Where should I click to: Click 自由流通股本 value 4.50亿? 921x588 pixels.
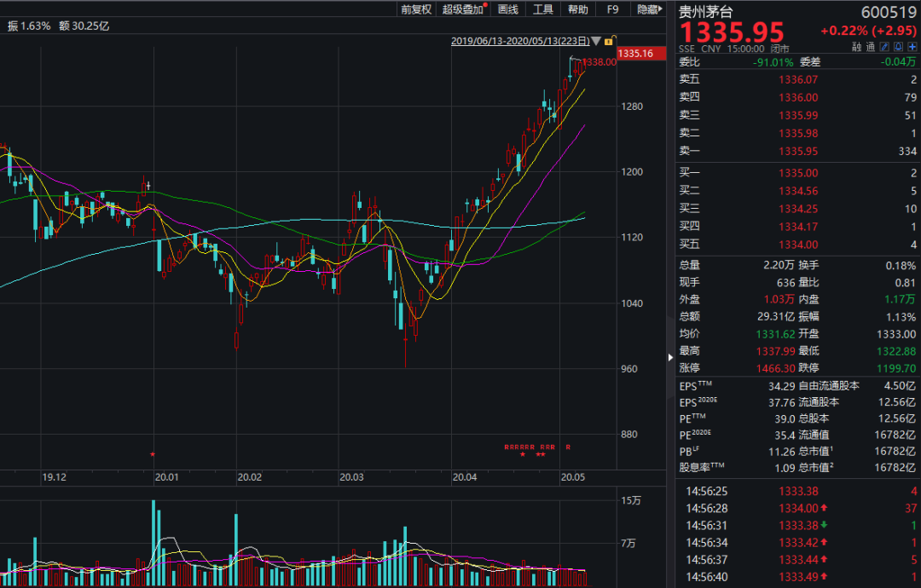pos(901,386)
